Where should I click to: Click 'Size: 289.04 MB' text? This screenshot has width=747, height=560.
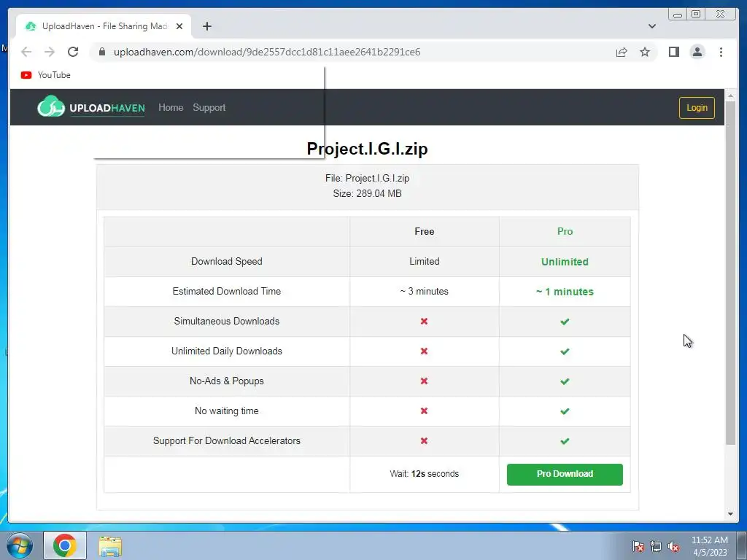pos(368,193)
